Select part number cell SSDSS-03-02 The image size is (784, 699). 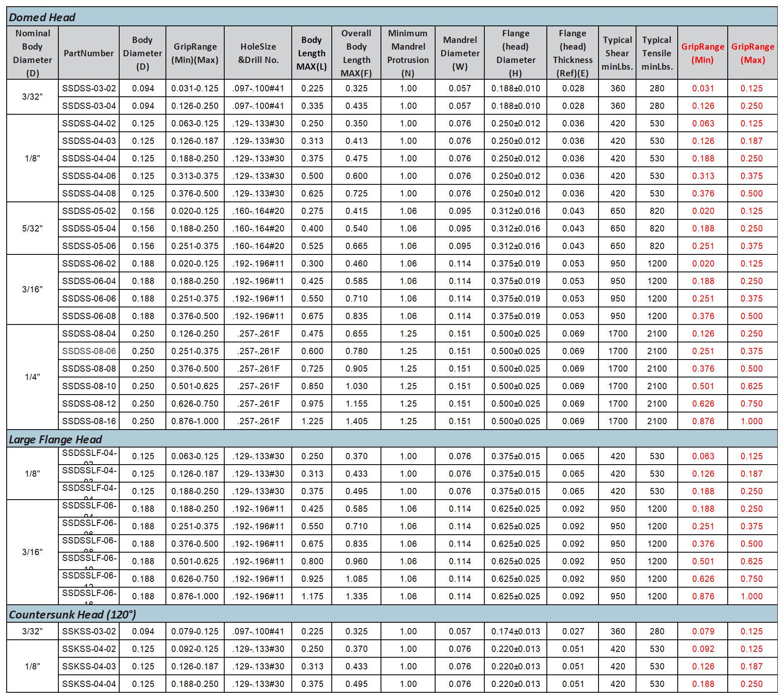click(89, 88)
